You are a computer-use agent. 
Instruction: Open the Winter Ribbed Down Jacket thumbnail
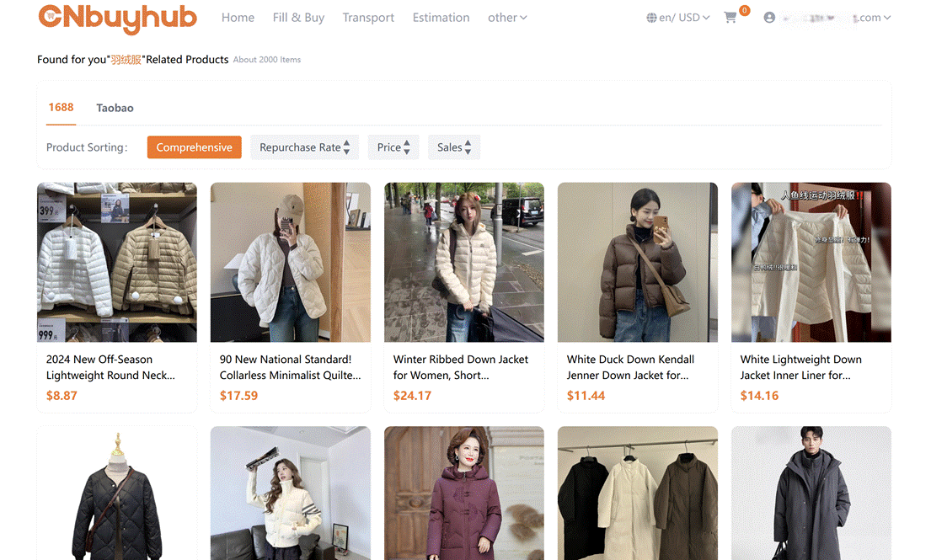[464, 262]
